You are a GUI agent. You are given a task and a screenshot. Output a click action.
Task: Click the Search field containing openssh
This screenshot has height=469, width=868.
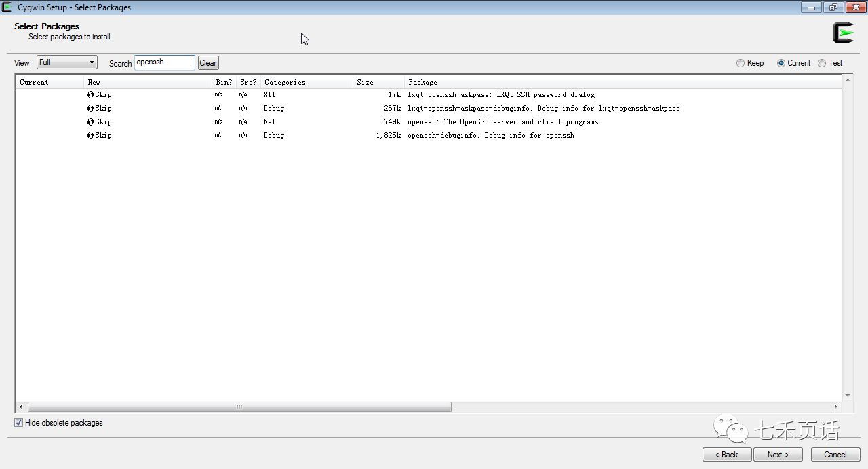(165, 62)
